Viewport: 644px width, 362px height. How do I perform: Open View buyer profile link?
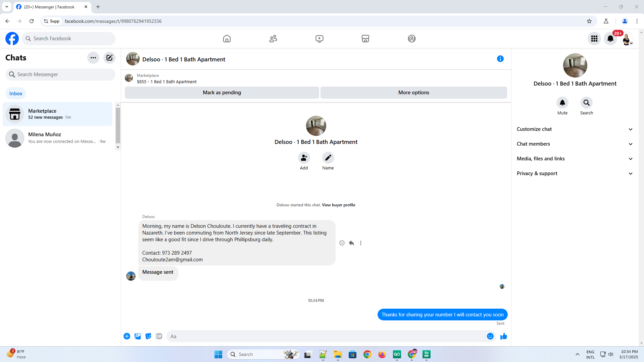point(339,205)
